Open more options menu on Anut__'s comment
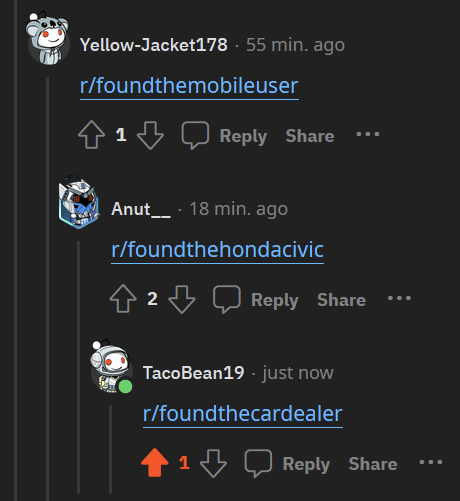Viewport: 460px width, 501px height. [x=399, y=298]
